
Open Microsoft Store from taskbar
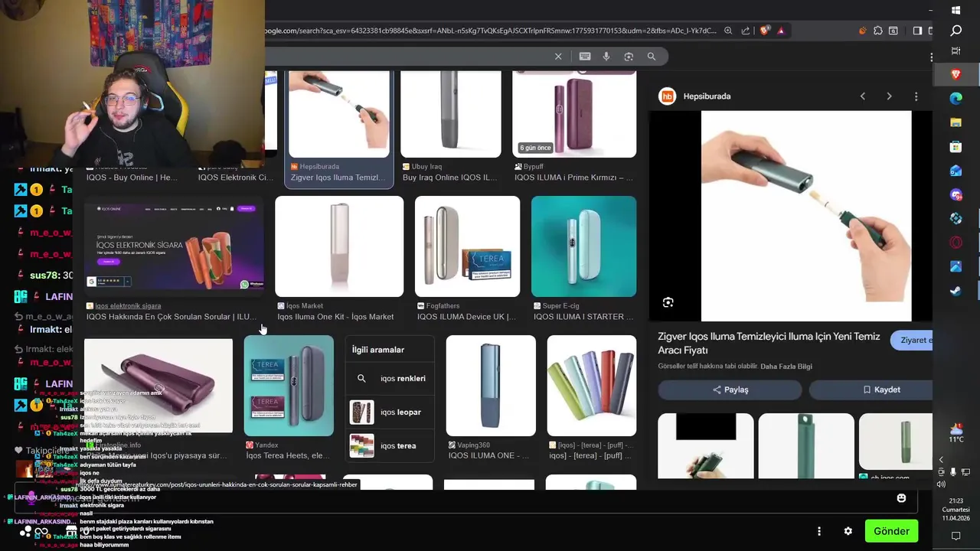pyautogui.click(x=956, y=146)
